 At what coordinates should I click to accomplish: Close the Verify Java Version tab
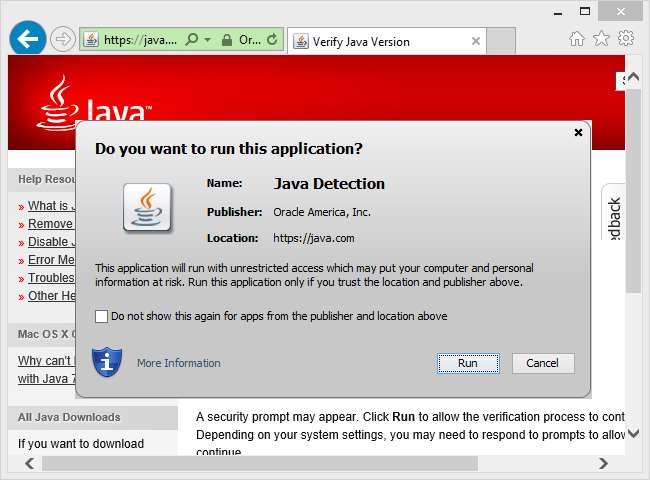point(476,41)
